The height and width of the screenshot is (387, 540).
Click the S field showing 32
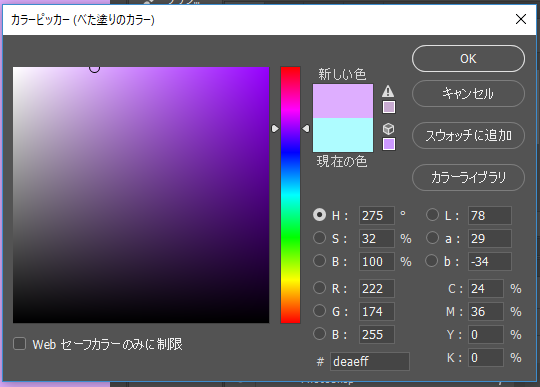click(376, 239)
